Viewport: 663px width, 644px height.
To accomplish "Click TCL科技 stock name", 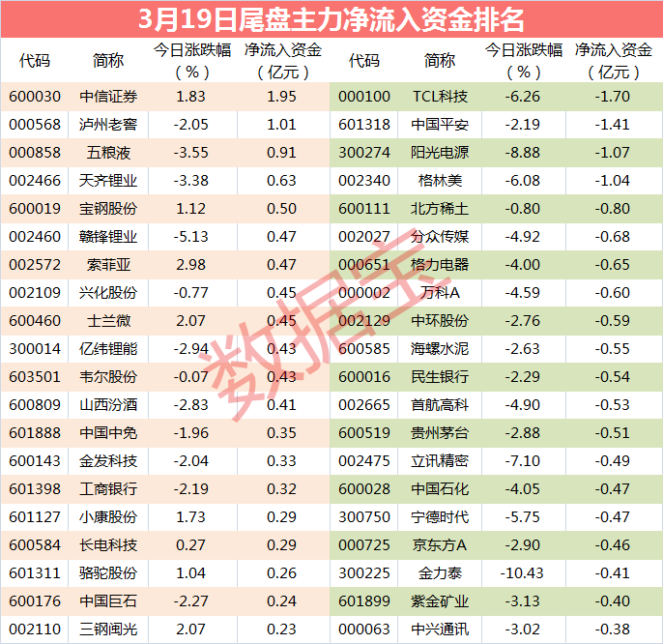I will tap(440, 97).
